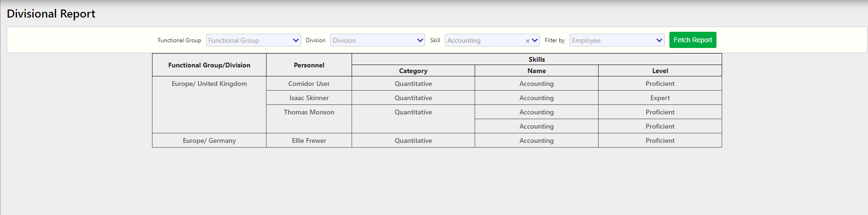Click the Divisional Report page heading

51,14
